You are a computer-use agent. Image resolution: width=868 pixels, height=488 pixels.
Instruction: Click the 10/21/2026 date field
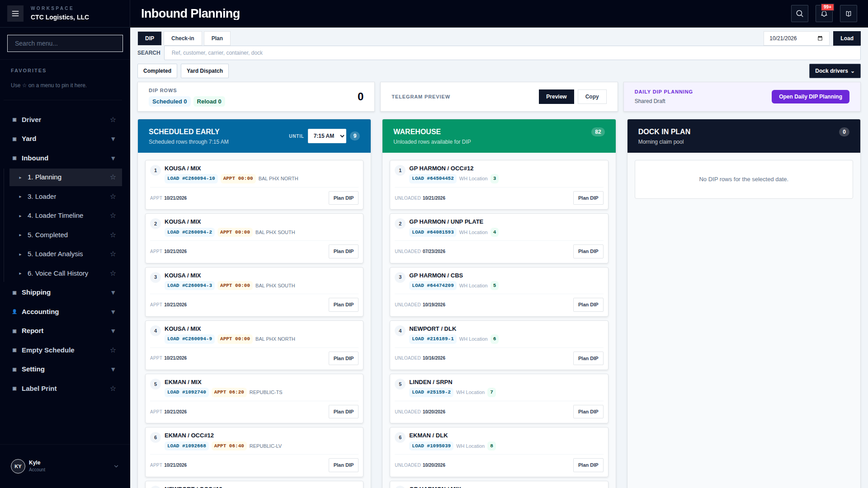(796, 38)
